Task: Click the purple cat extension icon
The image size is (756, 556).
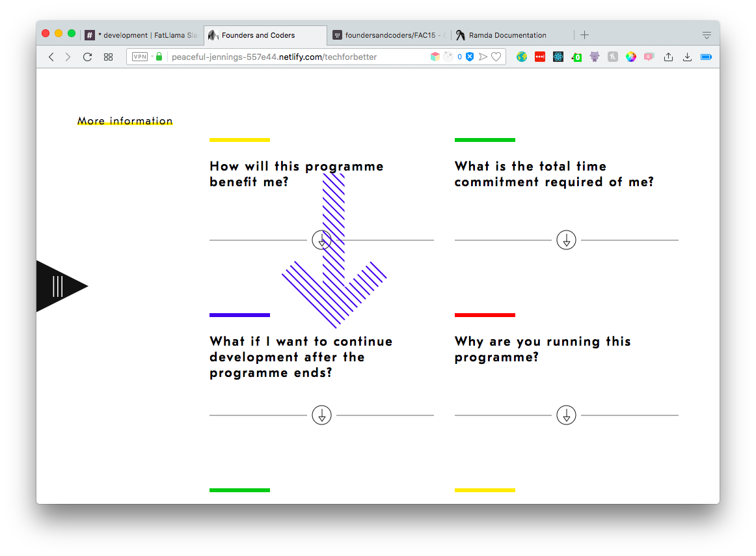Action: click(x=595, y=57)
